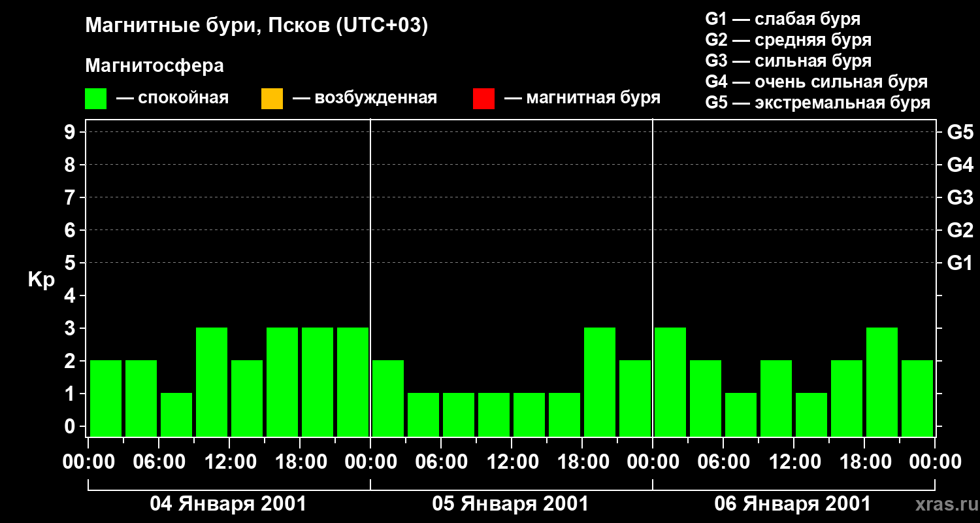The image size is (980, 523).
Task: Click the last bar on 06 Января
Action: click(x=917, y=398)
